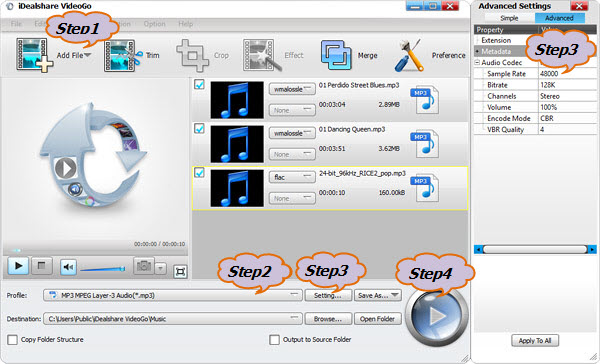This screenshot has width=600, height=364.
Task: Open None subtitle dropdown for Perdido Street Blues
Action: point(292,110)
